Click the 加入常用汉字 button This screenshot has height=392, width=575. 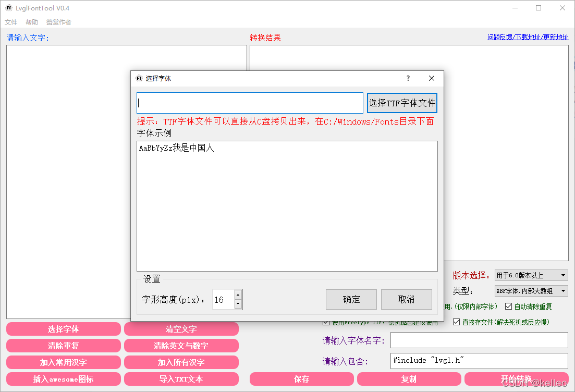click(64, 362)
